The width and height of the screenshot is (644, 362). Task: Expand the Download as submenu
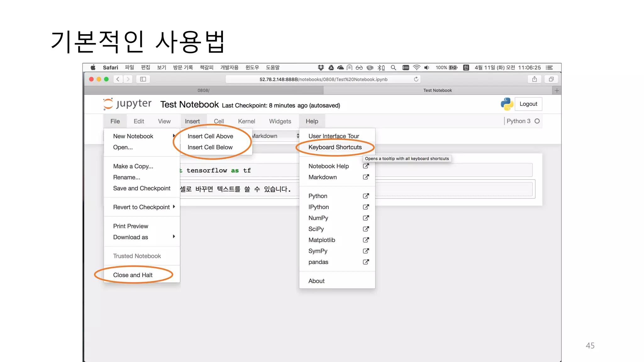click(174, 237)
